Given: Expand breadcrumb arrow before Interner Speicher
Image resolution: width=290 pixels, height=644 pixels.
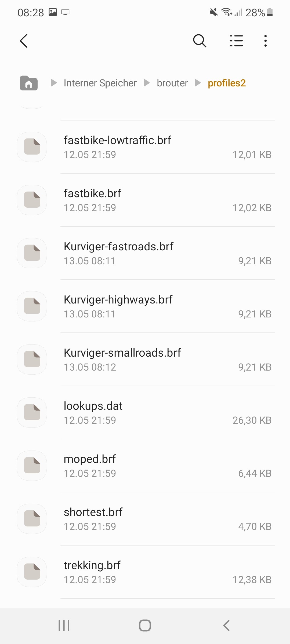Looking at the screenshot, I should pyautogui.click(x=54, y=83).
